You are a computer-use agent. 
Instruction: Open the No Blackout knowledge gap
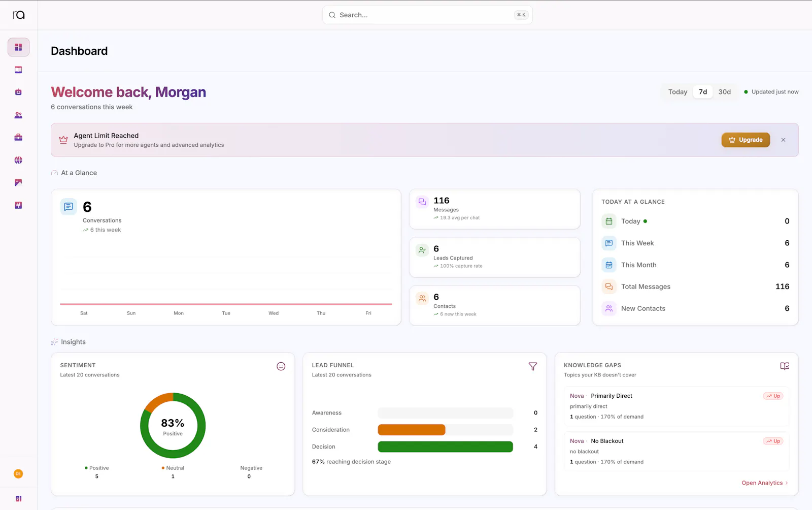coord(676,451)
